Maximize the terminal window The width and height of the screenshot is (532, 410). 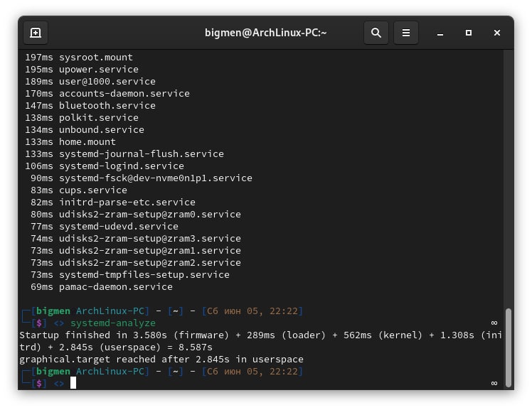[x=469, y=33]
